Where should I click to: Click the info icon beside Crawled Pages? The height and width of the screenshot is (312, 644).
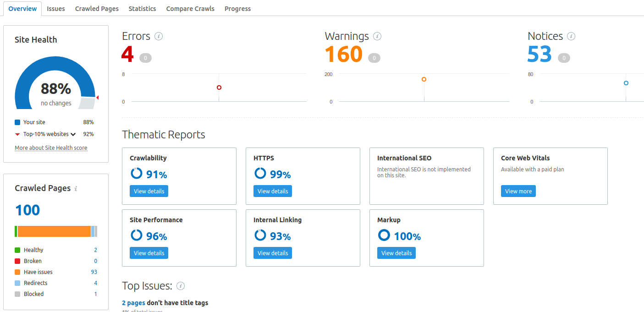tap(76, 188)
